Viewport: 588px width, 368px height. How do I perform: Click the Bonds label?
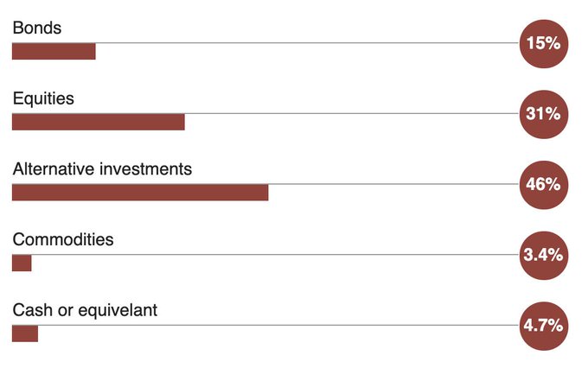point(36,28)
